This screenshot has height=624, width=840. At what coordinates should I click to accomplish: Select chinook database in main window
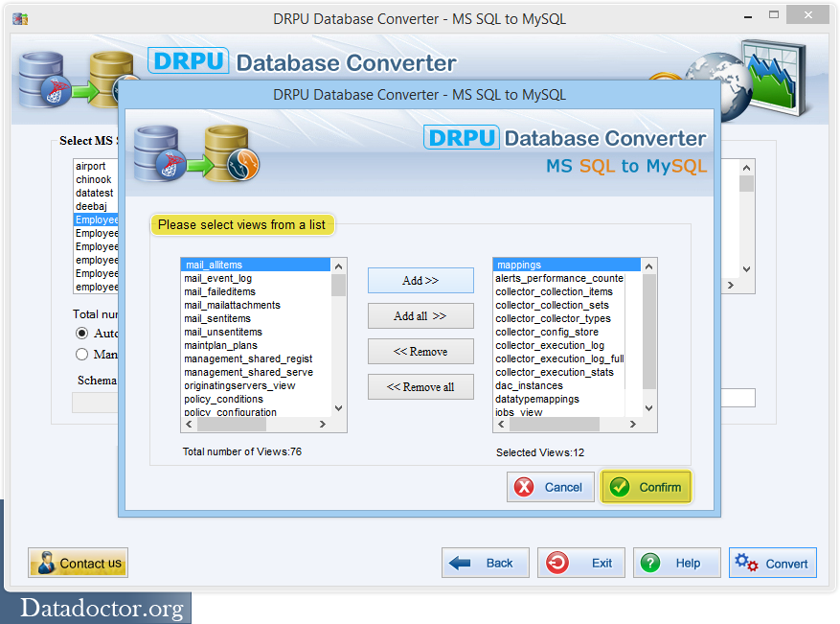(x=96, y=179)
